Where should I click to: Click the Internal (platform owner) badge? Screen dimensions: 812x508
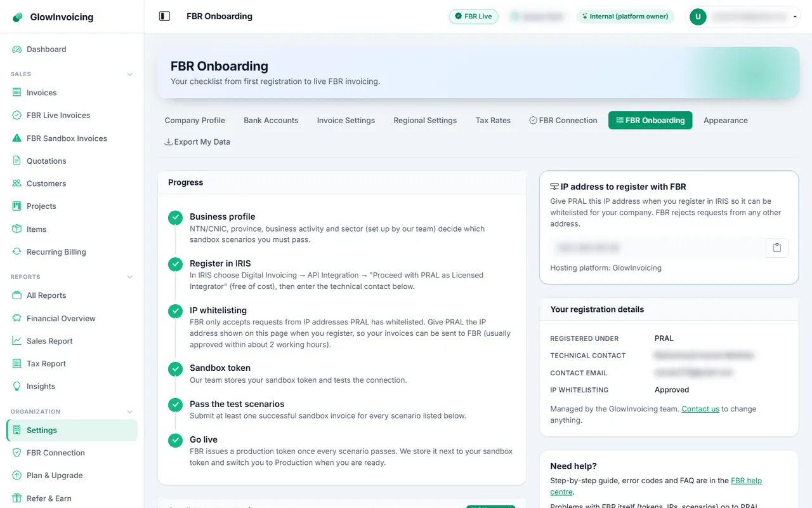coord(624,17)
